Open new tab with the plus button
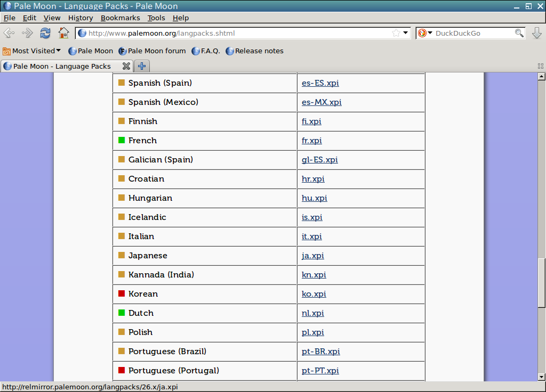 tap(142, 66)
